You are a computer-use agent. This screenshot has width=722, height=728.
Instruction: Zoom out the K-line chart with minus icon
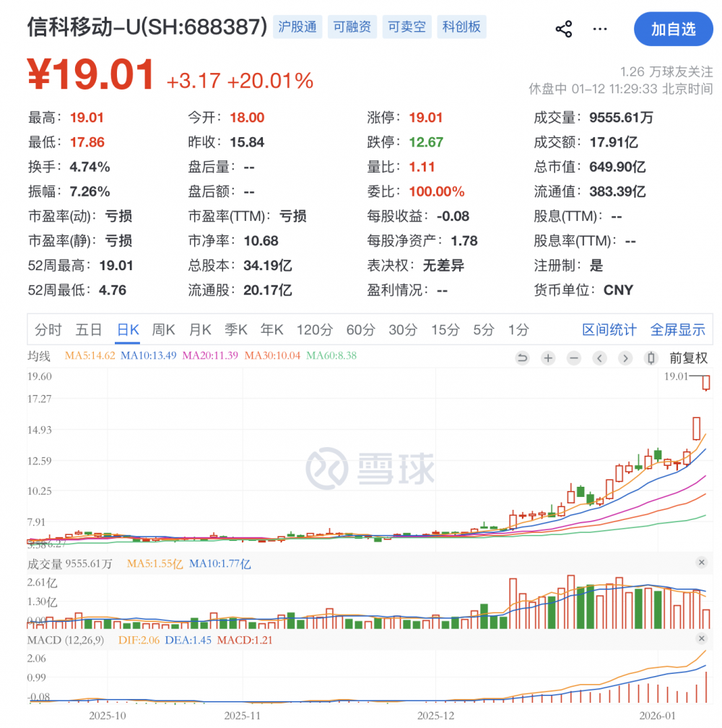pyautogui.click(x=574, y=357)
